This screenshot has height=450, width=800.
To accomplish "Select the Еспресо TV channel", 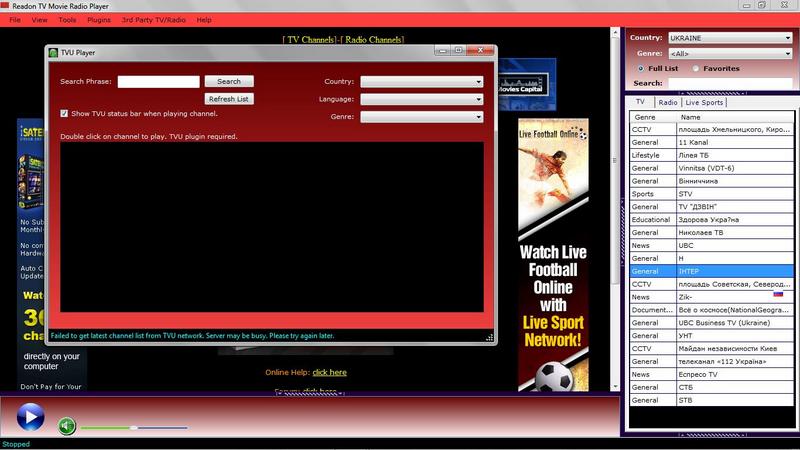I will click(712, 374).
